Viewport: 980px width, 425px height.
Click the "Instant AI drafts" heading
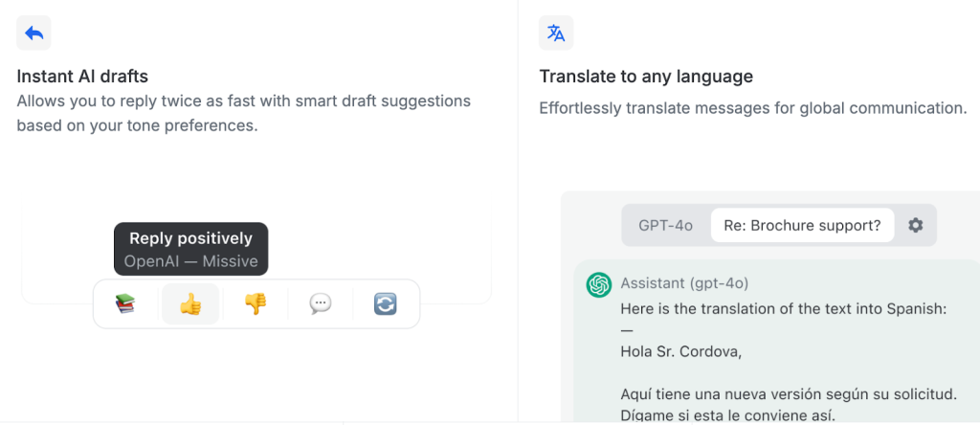tap(82, 76)
